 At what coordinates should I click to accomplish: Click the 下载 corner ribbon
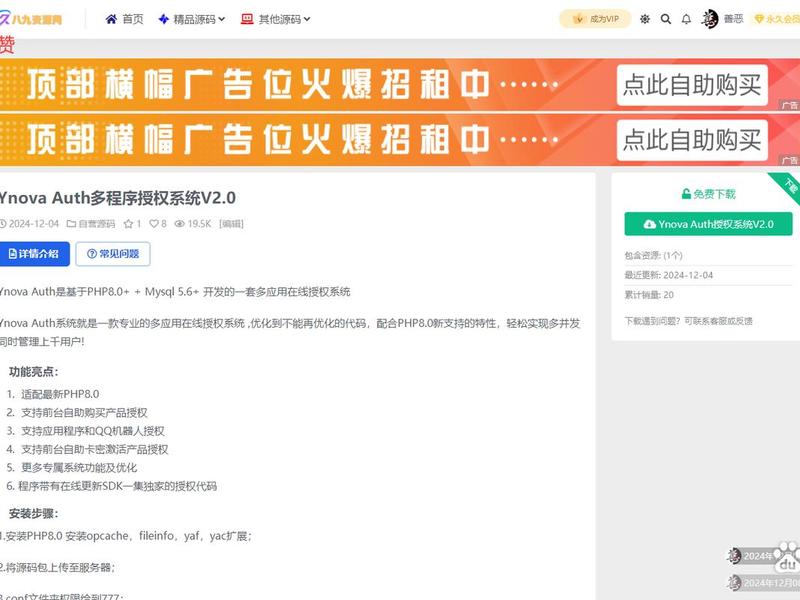tap(788, 185)
